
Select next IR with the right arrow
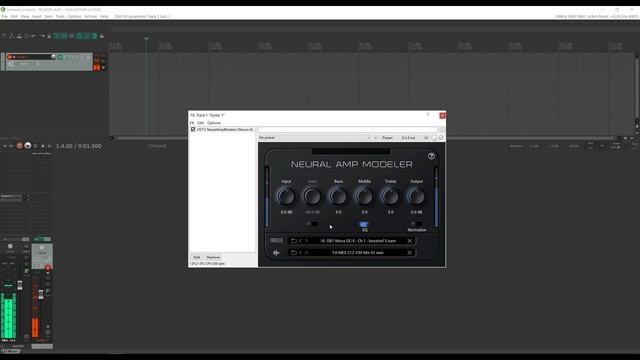click(x=307, y=253)
